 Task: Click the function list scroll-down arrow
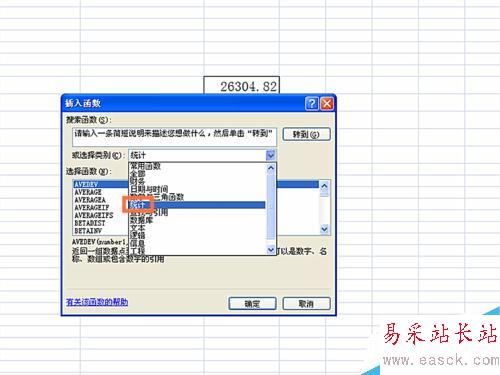(324, 229)
